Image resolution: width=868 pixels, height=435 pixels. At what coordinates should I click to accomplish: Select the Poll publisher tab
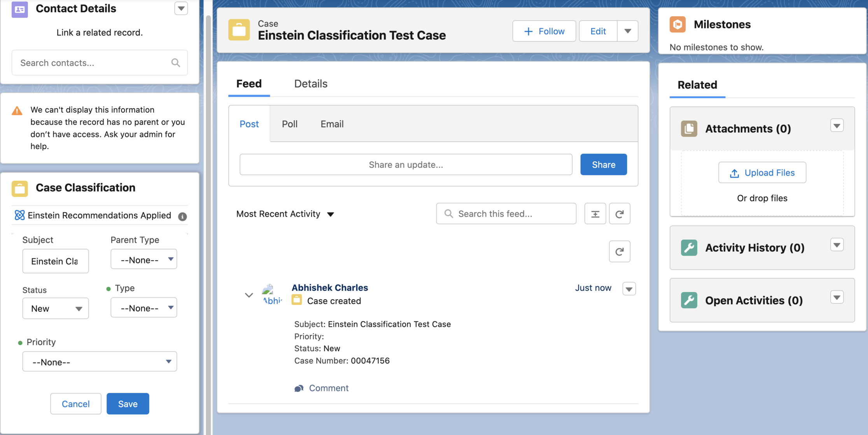coord(289,124)
